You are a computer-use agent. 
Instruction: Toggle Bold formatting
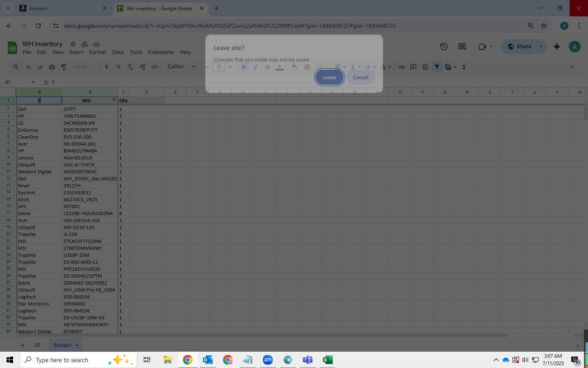244,67
